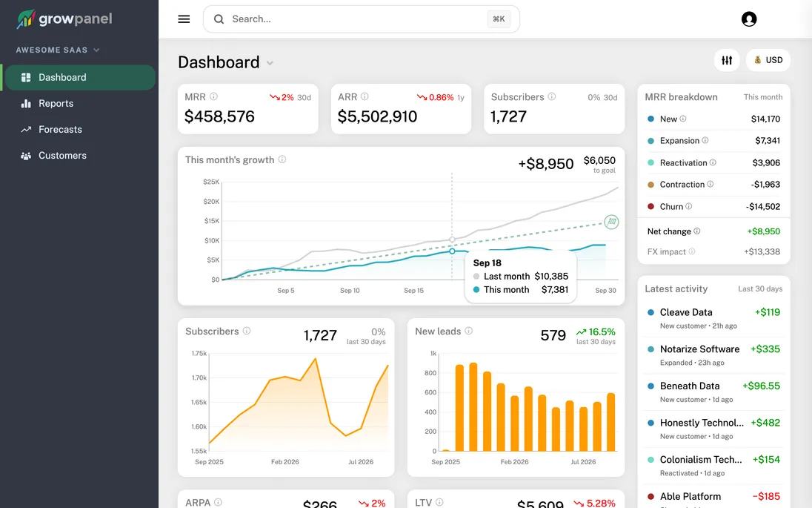
Task: Click the Reports bar chart icon
Action: click(26, 103)
